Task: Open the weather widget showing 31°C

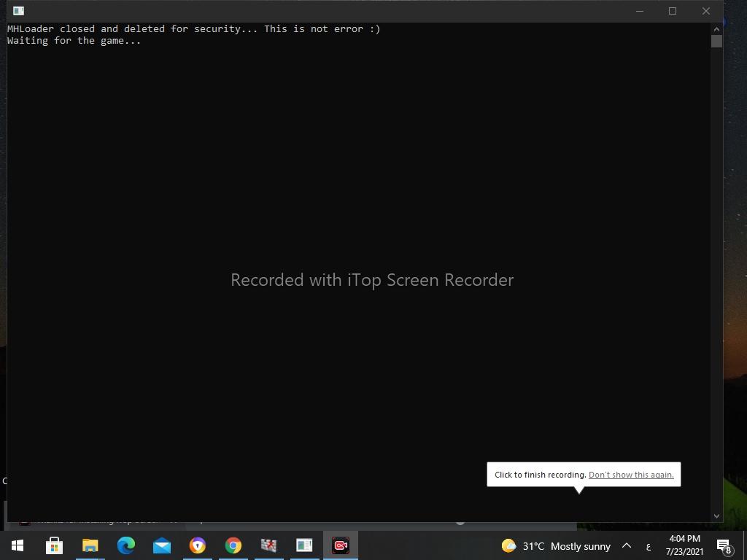Action: [x=555, y=545]
